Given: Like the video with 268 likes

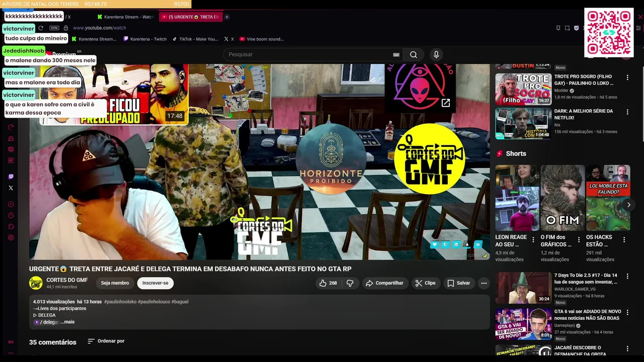Looking at the screenshot, I should point(328,283).
